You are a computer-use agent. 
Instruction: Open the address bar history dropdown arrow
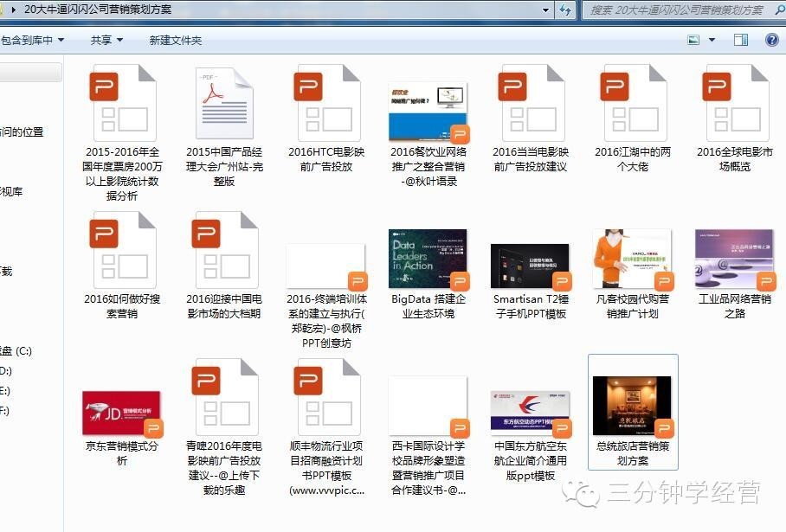545,11
